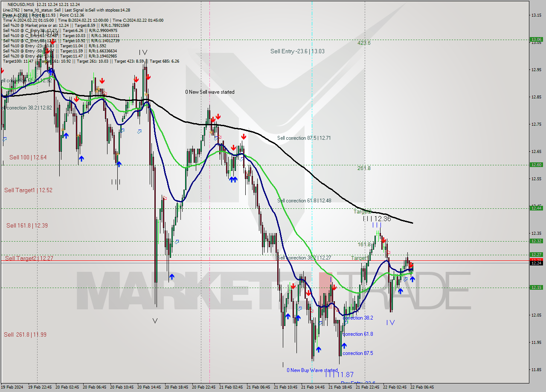Click the green 12.60 price tag
Screen dimensions: 546x392
coord(536,165)
